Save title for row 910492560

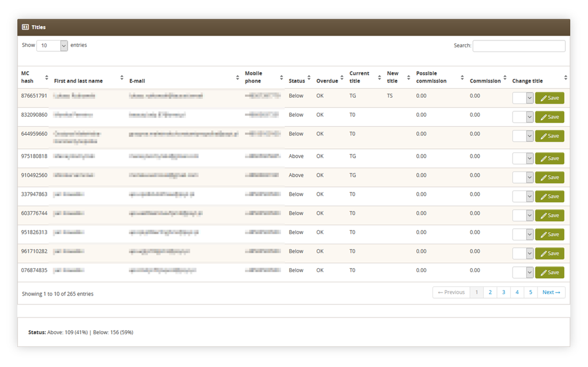pos(550,177)
